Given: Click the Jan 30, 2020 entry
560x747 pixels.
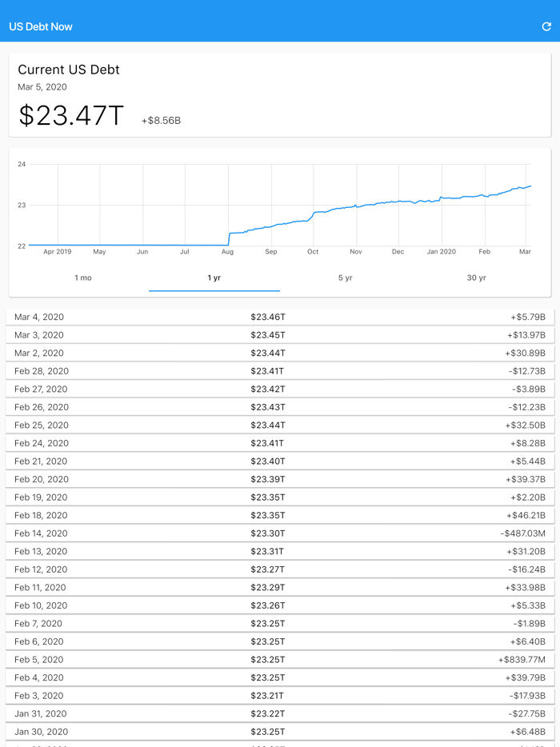Looking at the screenshot, I should pyautogui.click(x=280, y=731).
